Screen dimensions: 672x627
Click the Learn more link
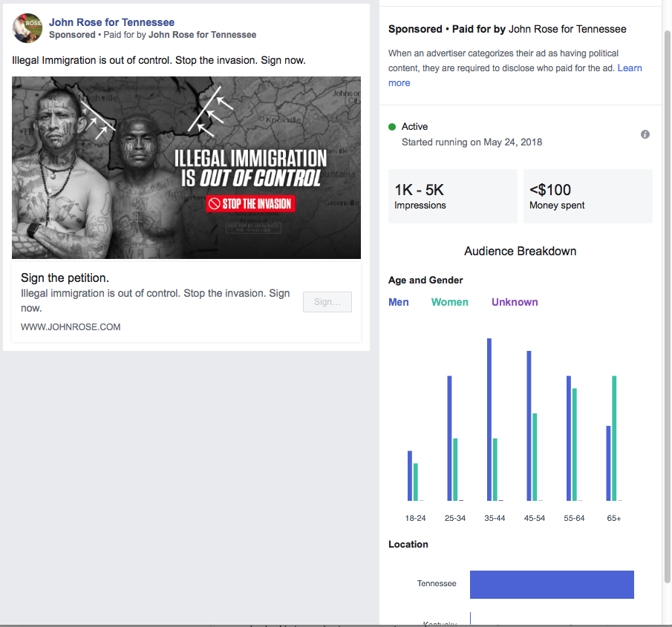tap(630, 68)
